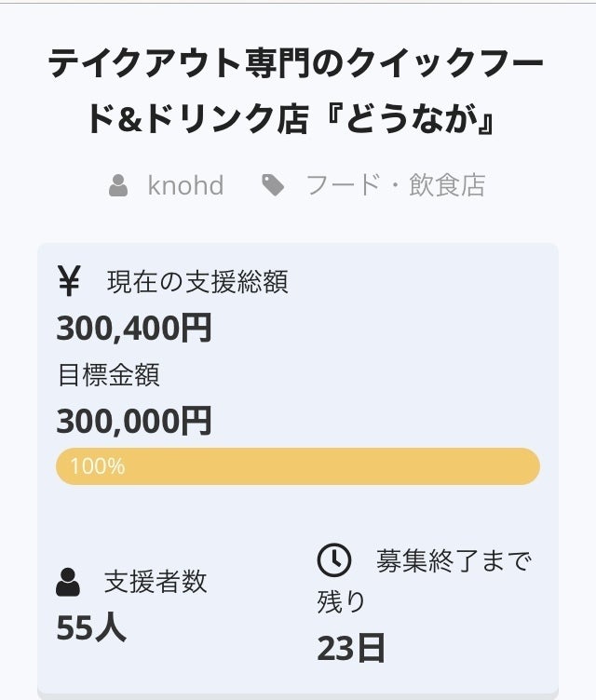The image size is (596, 700).
Task: Click the yen icon beside 現在の支援総額
Action: coord(69,281)
